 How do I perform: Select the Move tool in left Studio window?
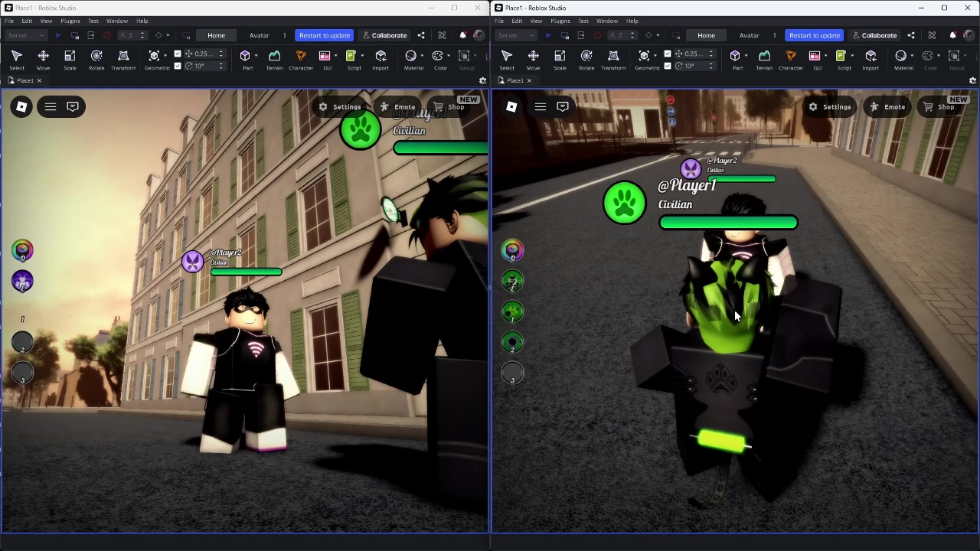[x=43, y=60]
